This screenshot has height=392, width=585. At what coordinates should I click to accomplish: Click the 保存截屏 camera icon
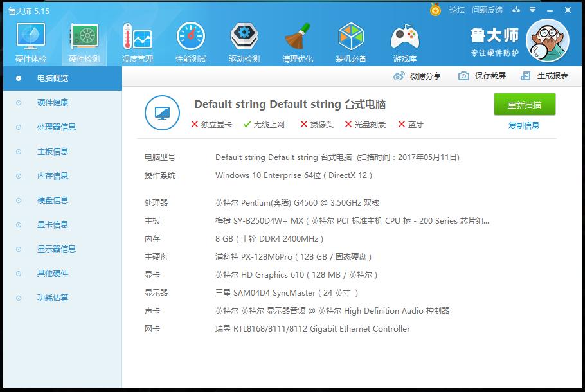[x=464, y=76]
